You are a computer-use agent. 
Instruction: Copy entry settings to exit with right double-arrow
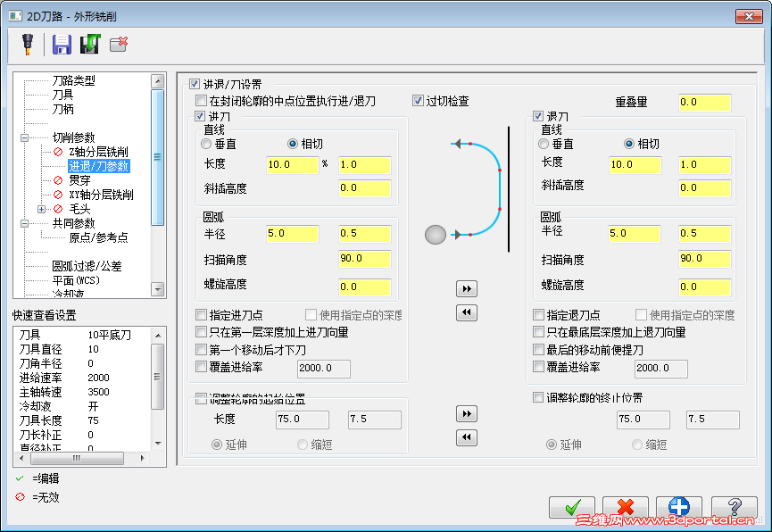tap(466, 288)
